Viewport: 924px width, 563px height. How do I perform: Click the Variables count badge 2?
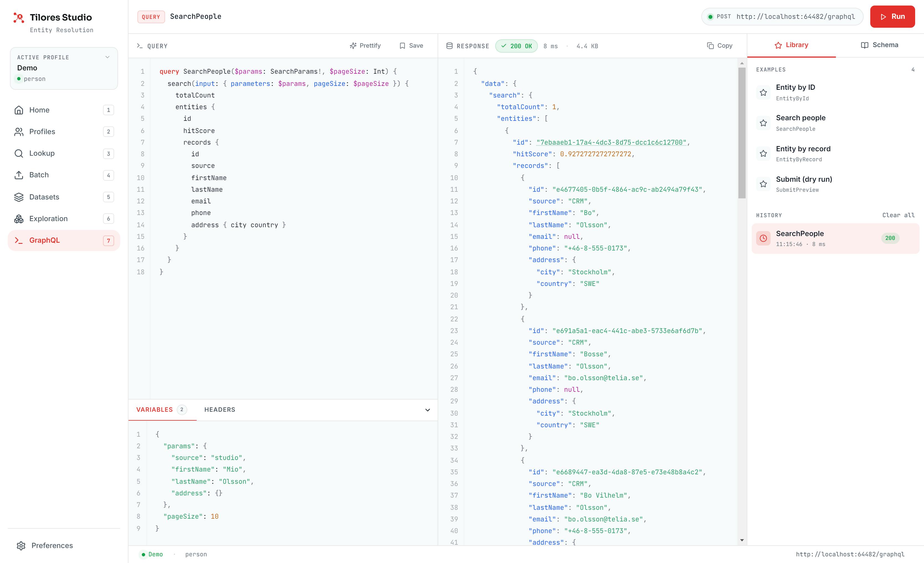coord(181,410)
